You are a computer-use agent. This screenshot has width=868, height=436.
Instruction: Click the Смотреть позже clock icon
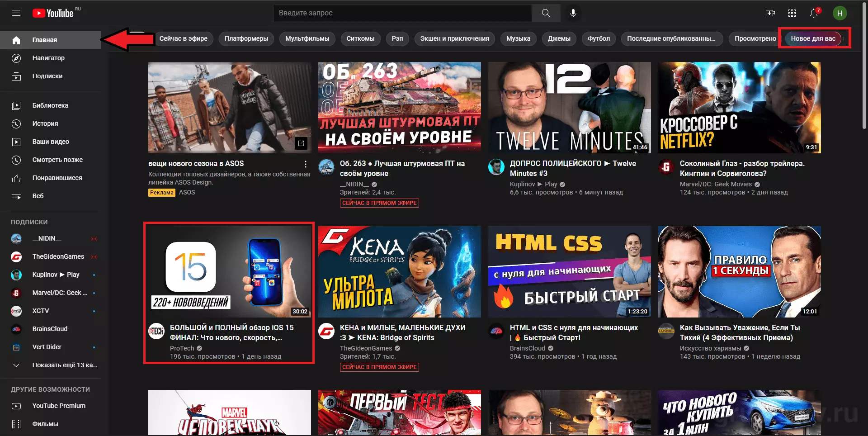pyautogui.click(x=16, y=160)
